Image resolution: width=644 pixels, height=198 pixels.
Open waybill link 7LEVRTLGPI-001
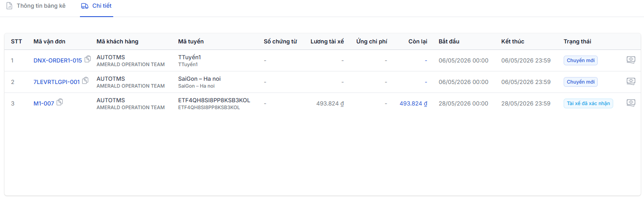(x=56, y=82)
